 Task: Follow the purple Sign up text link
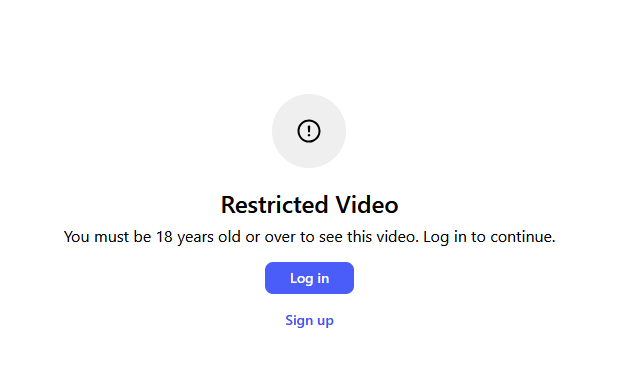point(309,320)
